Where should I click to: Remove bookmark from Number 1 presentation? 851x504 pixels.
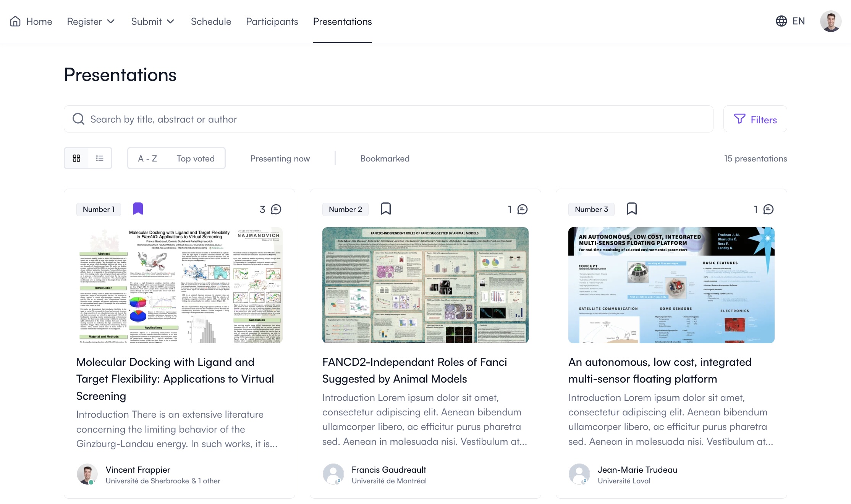[138, 209]
